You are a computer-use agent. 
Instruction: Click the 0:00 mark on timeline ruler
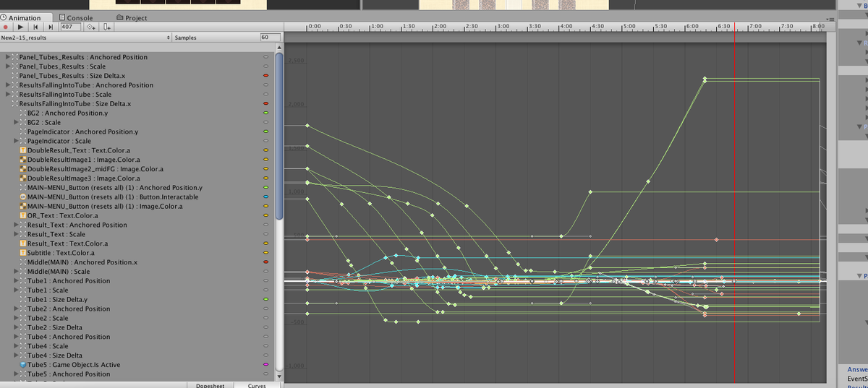[x=313, y=26]
